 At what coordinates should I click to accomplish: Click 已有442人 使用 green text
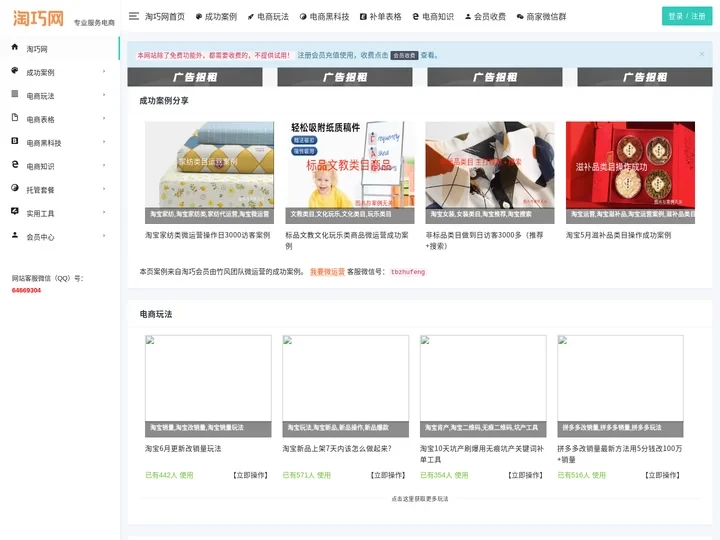click(169, 475)
